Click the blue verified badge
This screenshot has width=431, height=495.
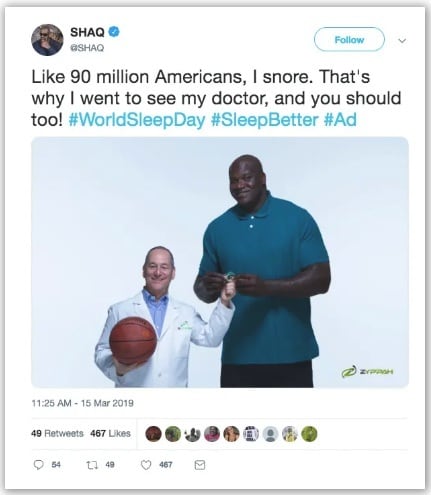tap(115, 32)
